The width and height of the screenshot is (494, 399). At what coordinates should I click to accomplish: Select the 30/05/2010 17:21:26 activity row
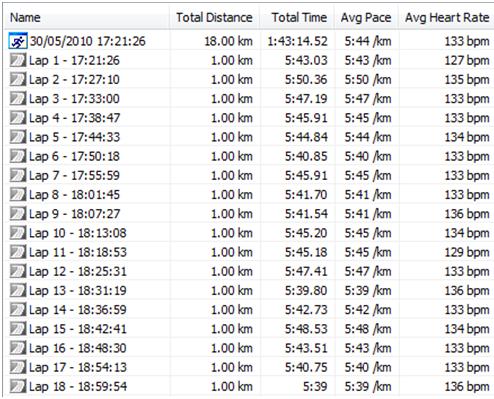coord(249,41)
